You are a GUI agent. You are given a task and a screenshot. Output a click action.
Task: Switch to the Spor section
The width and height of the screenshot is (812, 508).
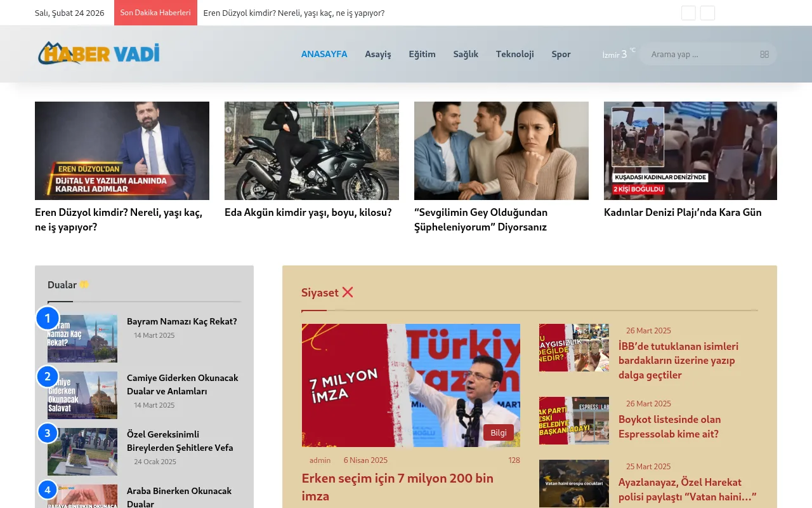click(561, 54)
